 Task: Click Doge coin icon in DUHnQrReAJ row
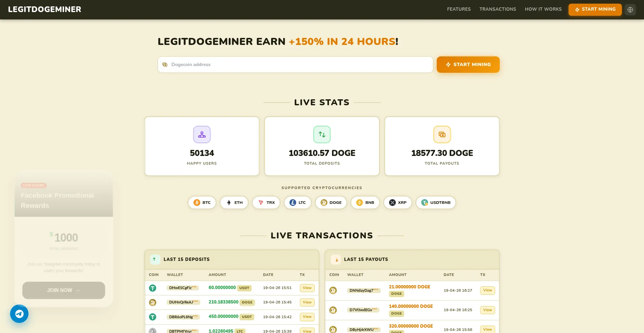pos(153,302)
